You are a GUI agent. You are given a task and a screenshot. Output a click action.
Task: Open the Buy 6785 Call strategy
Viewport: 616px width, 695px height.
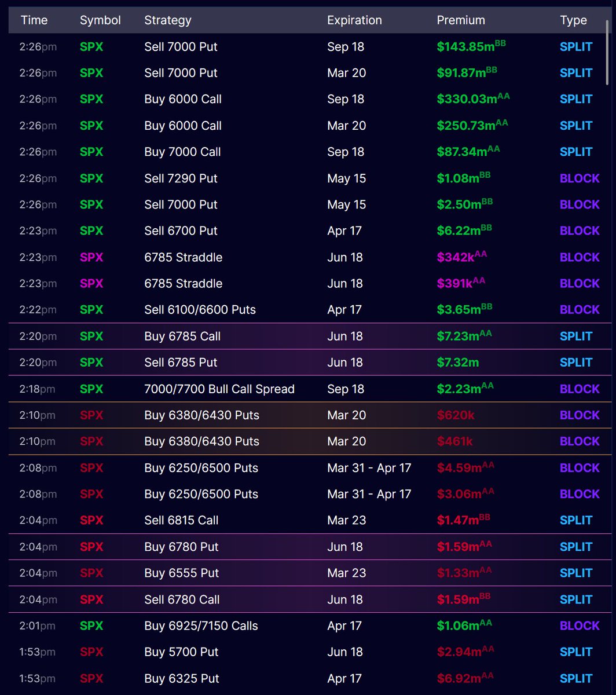point(182,336)
